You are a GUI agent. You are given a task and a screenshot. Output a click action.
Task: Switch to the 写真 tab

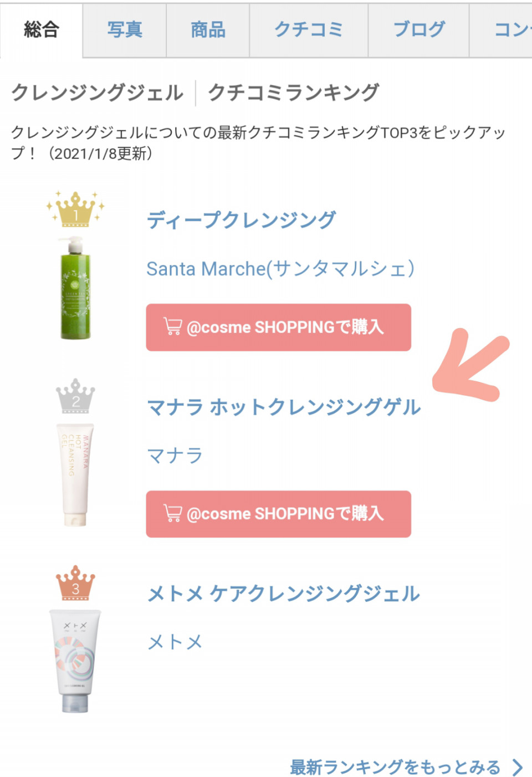pos(125,30)
